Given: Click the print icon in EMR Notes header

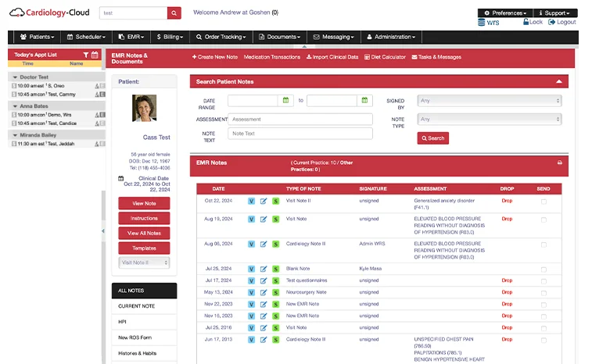Looking at the screenshot, I should coord(559,162).
